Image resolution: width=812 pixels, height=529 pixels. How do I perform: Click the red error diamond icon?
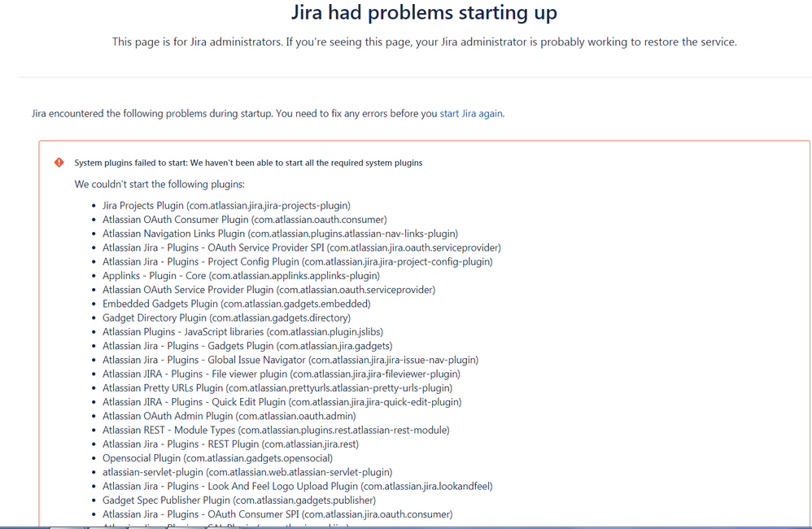pyautogui.click(x=59, y=163)
